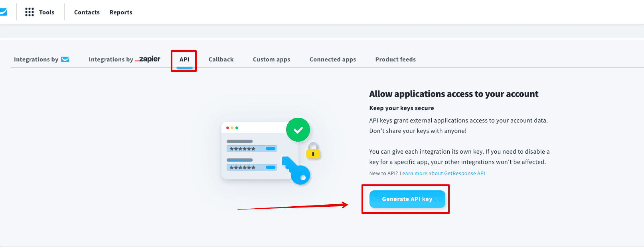
Task: Click the second masked key row in illustration
Action: pyautogui.click(x=252, y=168)
